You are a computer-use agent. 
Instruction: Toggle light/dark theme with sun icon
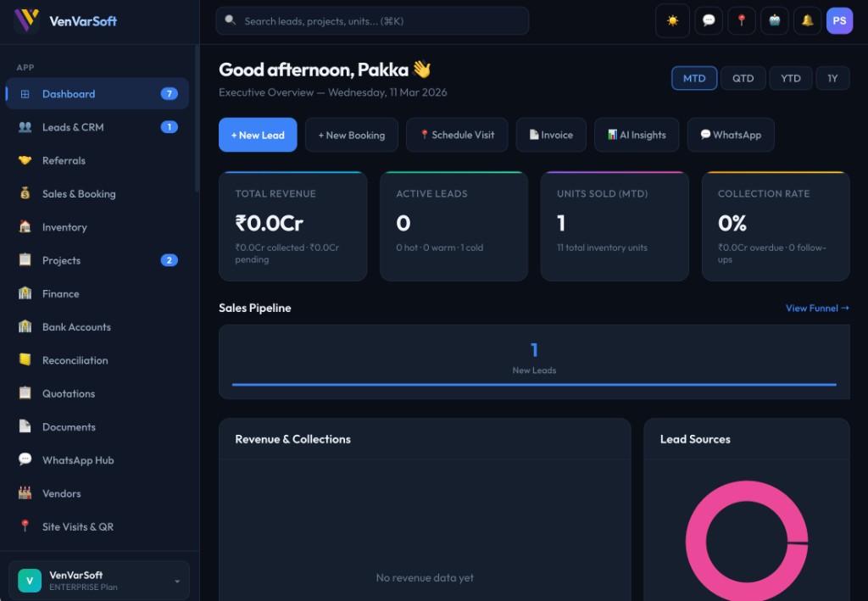(672, 21)
